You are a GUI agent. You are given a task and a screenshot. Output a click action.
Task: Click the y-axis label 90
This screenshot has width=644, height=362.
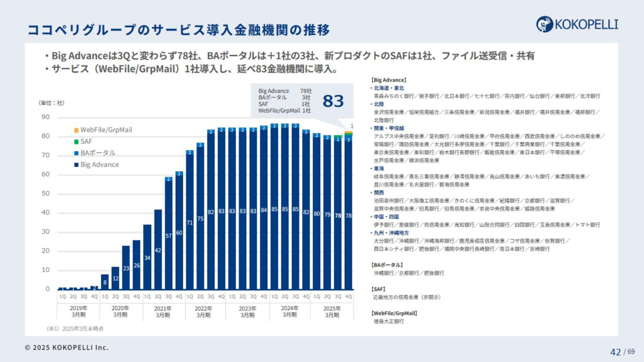pos(45,117)
